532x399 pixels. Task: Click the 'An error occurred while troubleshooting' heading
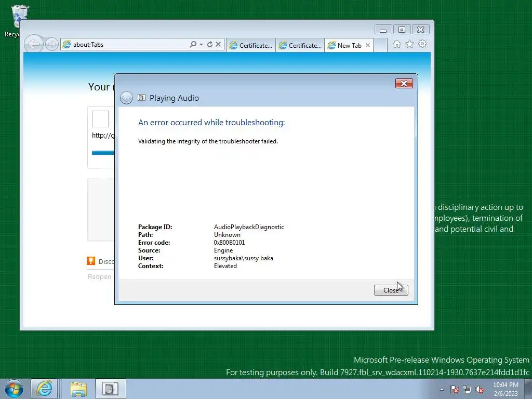[211, 123]
